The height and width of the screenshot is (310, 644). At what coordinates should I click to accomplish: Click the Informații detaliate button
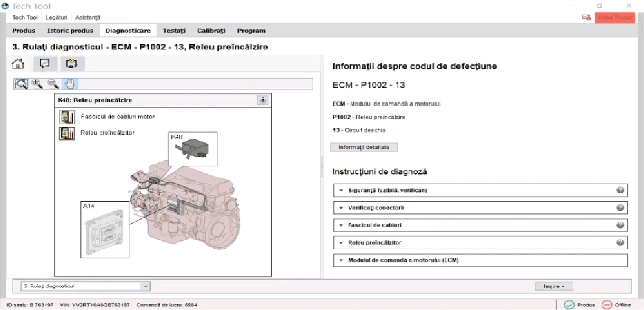pyautogui.click(x=364, y=147)
